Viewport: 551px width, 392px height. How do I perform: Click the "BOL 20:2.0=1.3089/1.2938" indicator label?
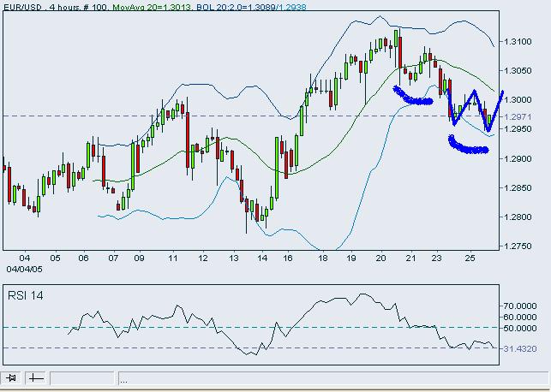click(251, 7)
